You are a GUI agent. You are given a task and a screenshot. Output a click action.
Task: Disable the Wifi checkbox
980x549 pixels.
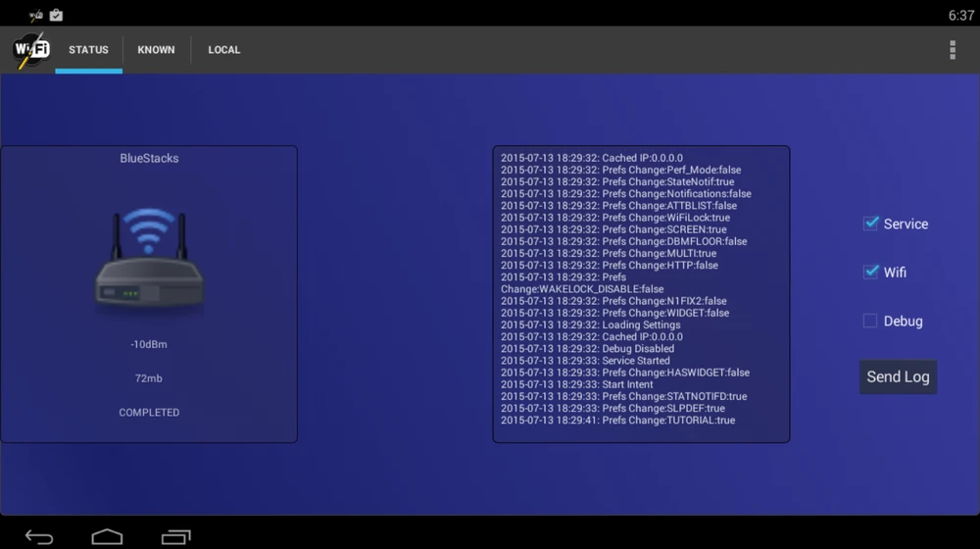(x=870, y=272)
